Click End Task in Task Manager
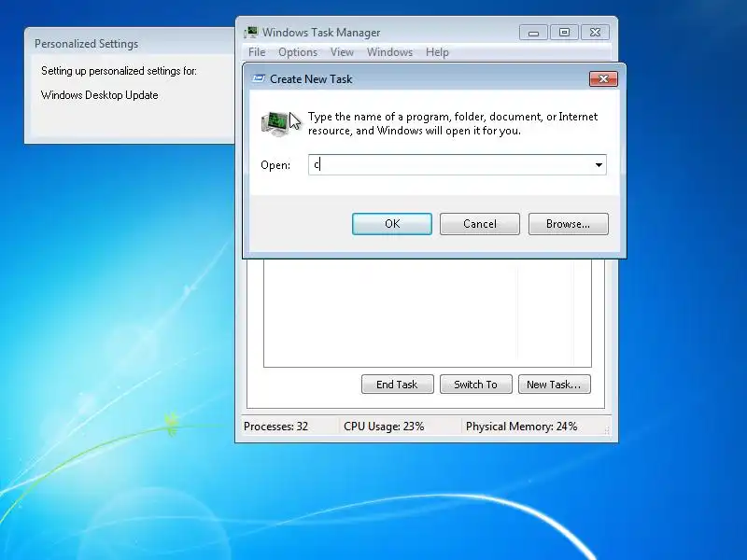The height and width of the screenshot is (560, 747). (398, 385)
